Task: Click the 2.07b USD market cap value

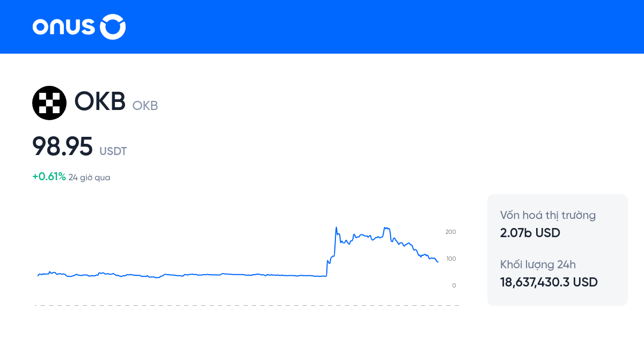Action: point(529,232)
